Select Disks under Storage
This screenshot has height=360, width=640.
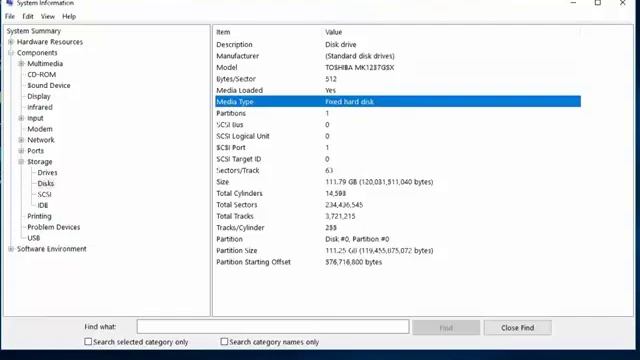46,184
